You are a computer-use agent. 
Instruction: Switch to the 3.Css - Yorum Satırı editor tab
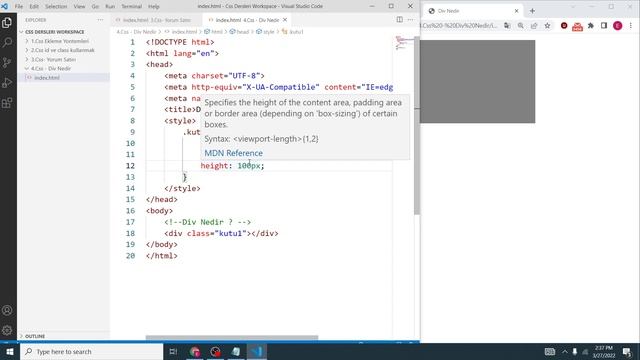click(x=156, y=20)
